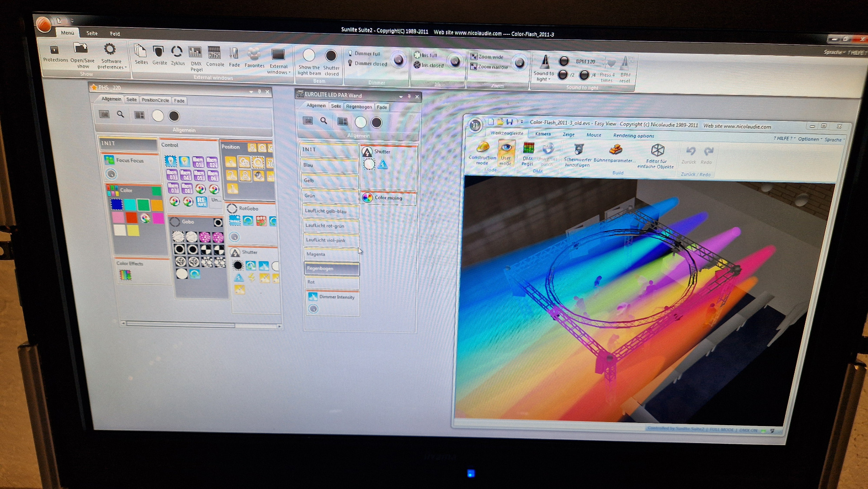
Task: Enable the Sound to light metronome
Action: click(x=545, y=62)
